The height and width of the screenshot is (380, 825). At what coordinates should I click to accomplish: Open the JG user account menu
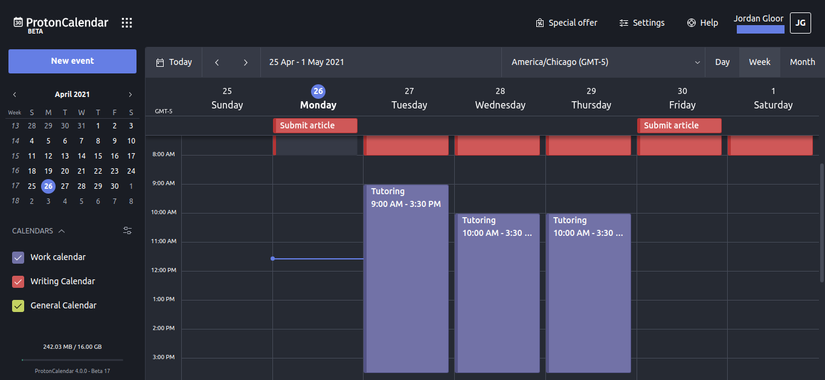(x=800, y=23)
